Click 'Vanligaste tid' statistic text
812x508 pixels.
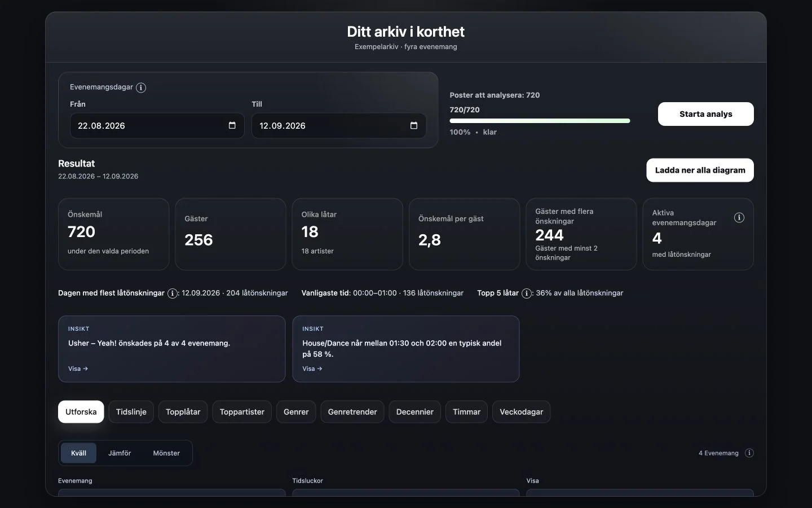(382, 293)
